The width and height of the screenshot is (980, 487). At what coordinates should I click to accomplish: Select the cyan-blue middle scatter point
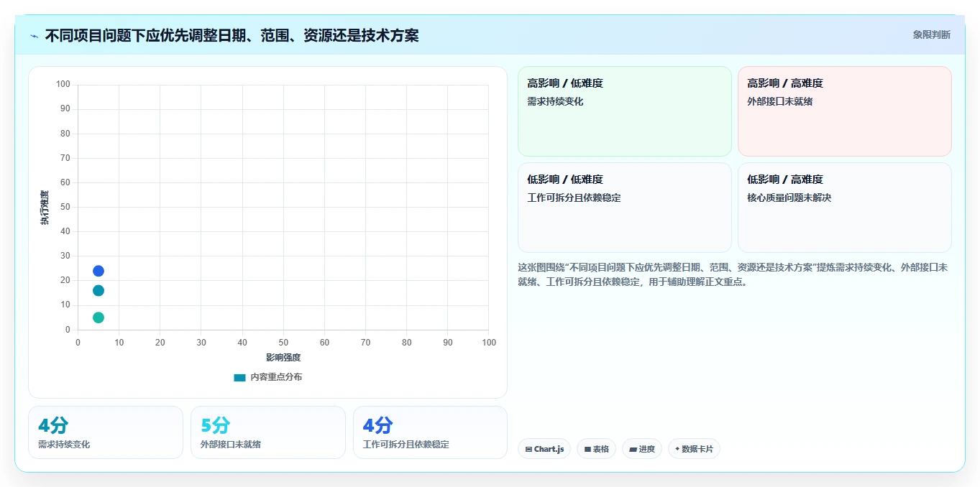(99, 290)
